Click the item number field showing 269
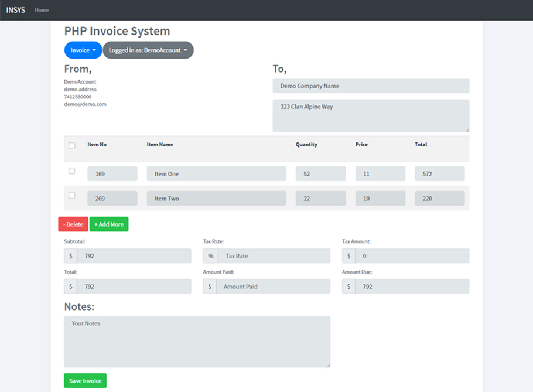Viewport: 533px width, 392px height. [112, 198]
